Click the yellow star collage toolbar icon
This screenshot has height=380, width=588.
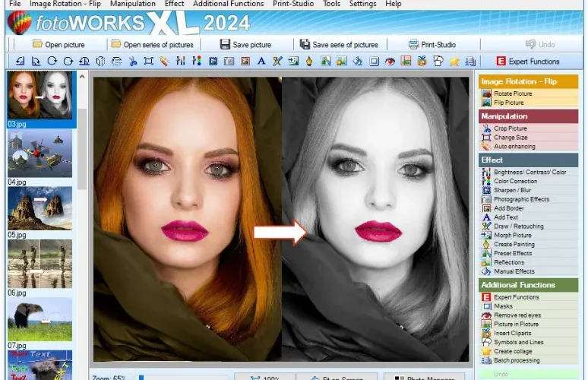point(454,61)
